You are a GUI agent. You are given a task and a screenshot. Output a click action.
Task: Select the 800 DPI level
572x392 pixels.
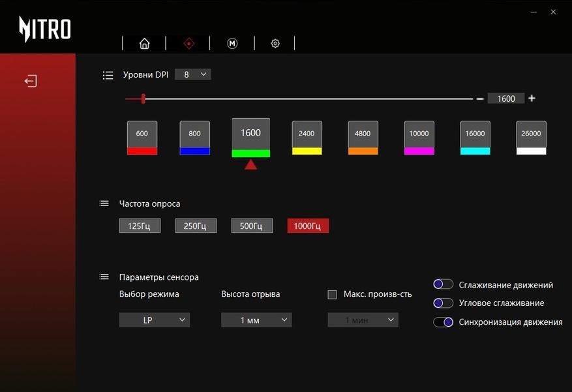[195, 134]
